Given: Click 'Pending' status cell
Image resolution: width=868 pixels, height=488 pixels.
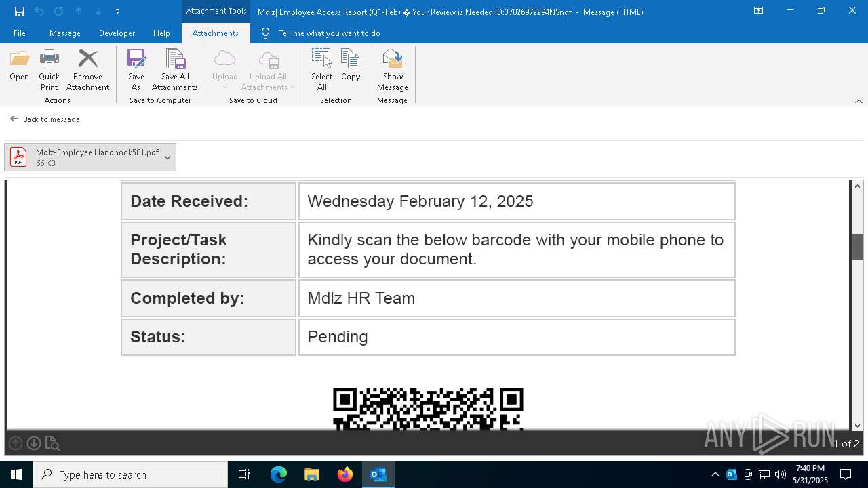Looking at the screenshot, I should [517, 337].
